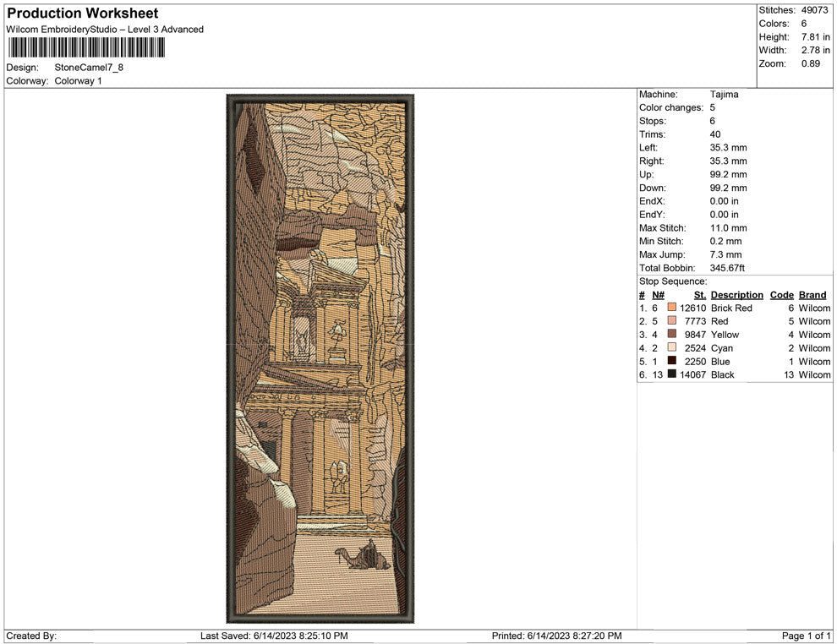Click the Brick Red color swatch
The height and width of the screenshot is (644, 837).
coord(671,308)
